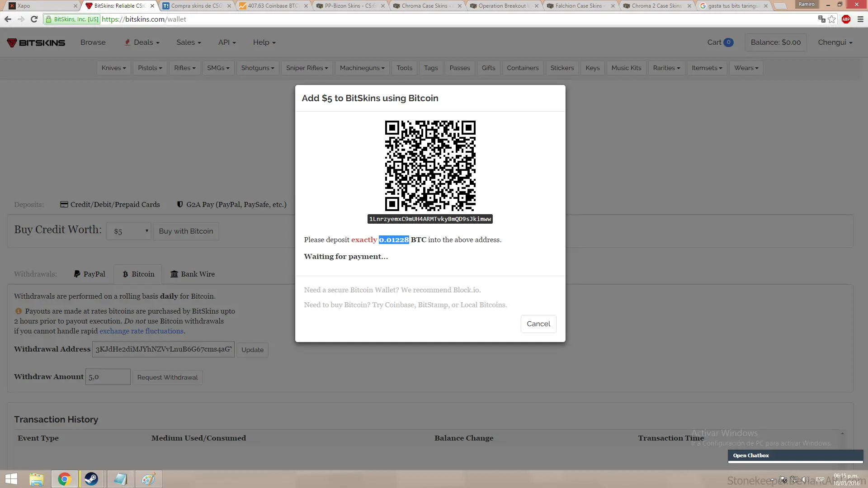Click the QR code for Bitcoin deposit

point(430,166)
